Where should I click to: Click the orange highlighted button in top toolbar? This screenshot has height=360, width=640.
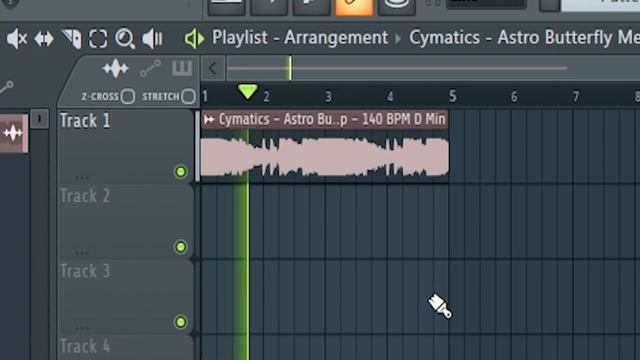354,7
